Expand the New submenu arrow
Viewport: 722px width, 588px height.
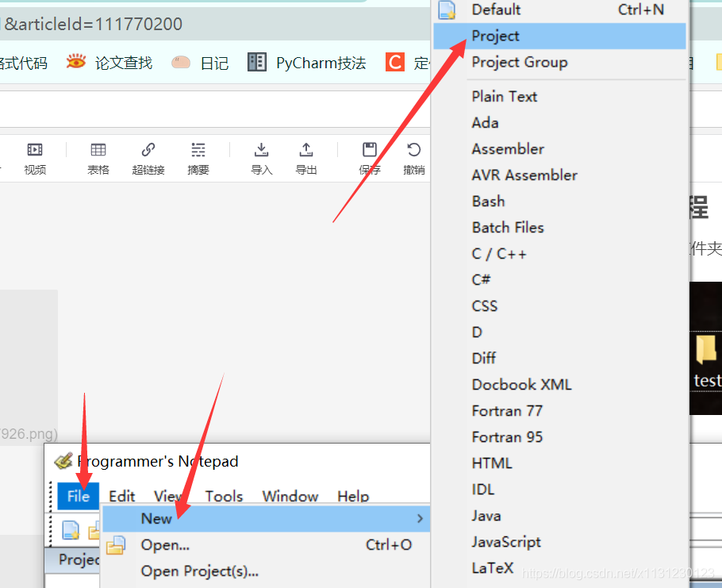[x=420, y=518]
